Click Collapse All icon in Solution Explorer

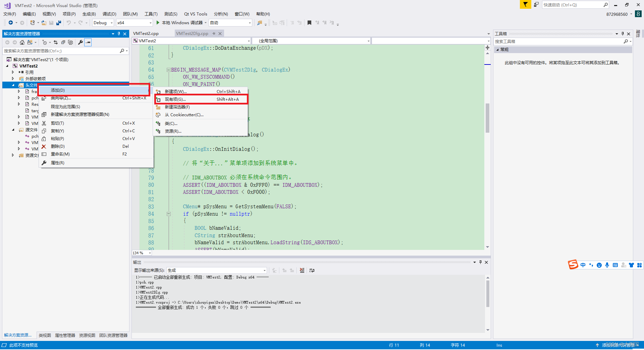tap(63, 42)
